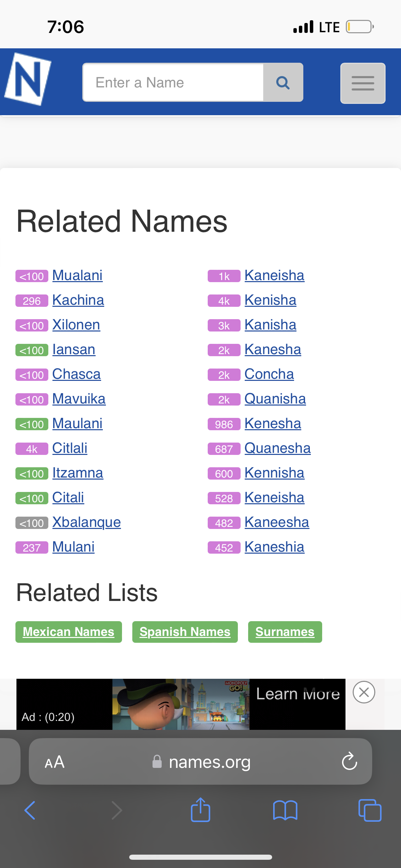Screen dimensions: 401x868
Task: Open the AA text size controls
Action: 55,762
